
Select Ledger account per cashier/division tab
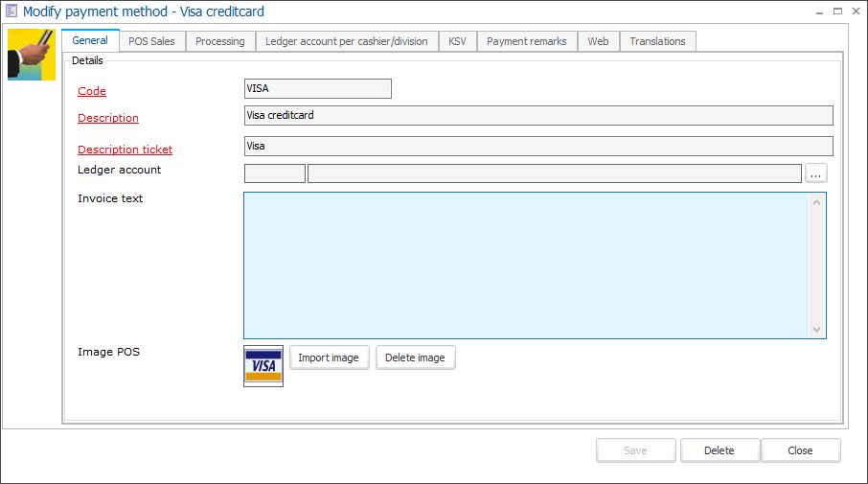click(x=347, y=41)
